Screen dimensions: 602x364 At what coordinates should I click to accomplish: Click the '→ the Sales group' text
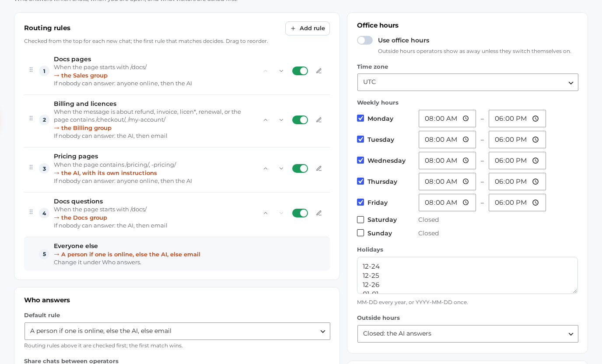pos(80,75)
